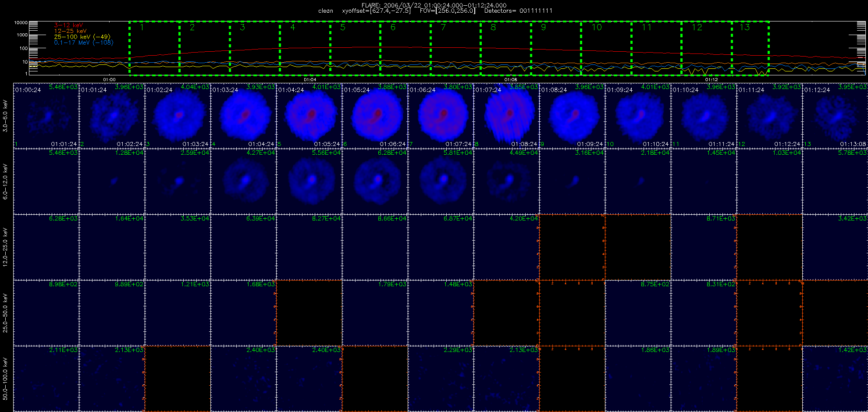Open the 3-6 keV image starting 01:03:24
Image resolution: width=868 pixels, height=412 pixels.
tap(243, 115)
